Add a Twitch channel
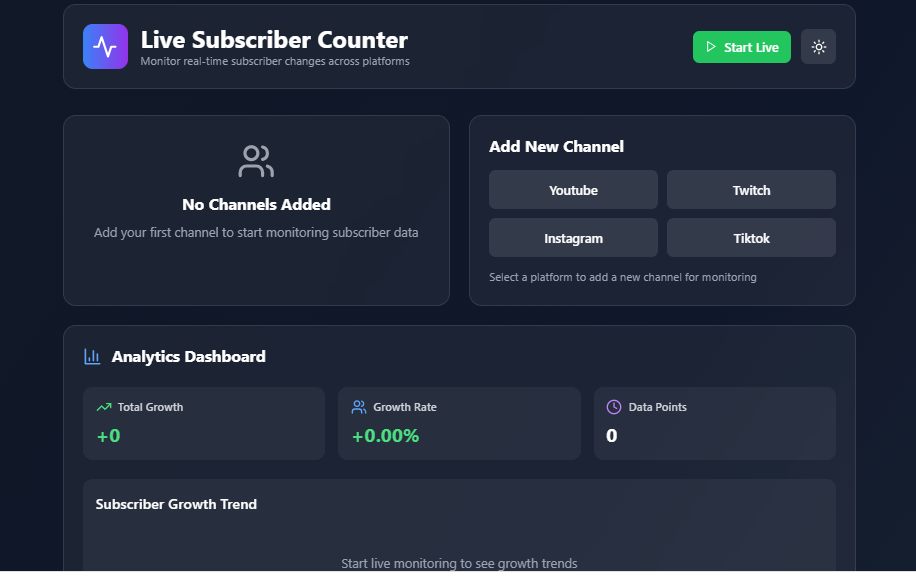Screen dimensions: 916x587 (x=751, y=189)
